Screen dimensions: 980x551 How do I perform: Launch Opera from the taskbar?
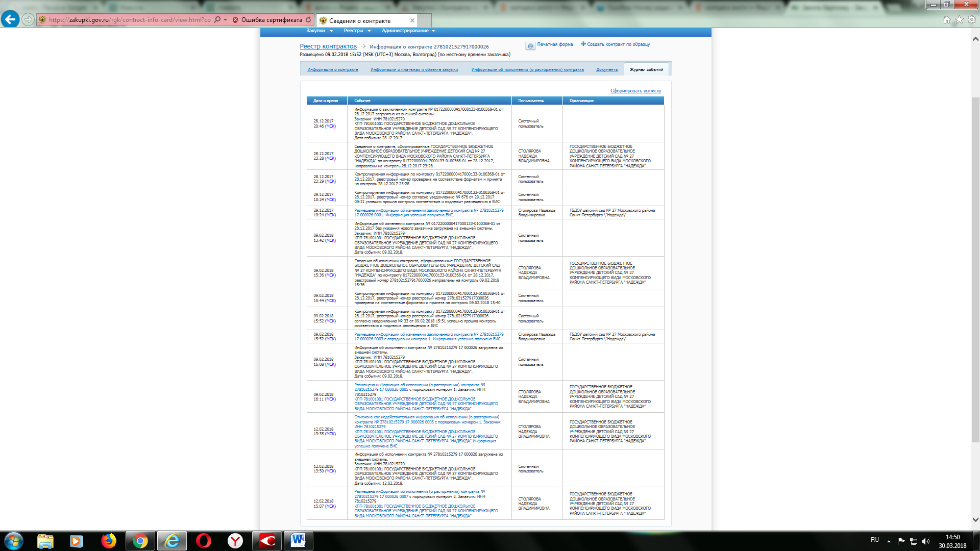[203, 541]
